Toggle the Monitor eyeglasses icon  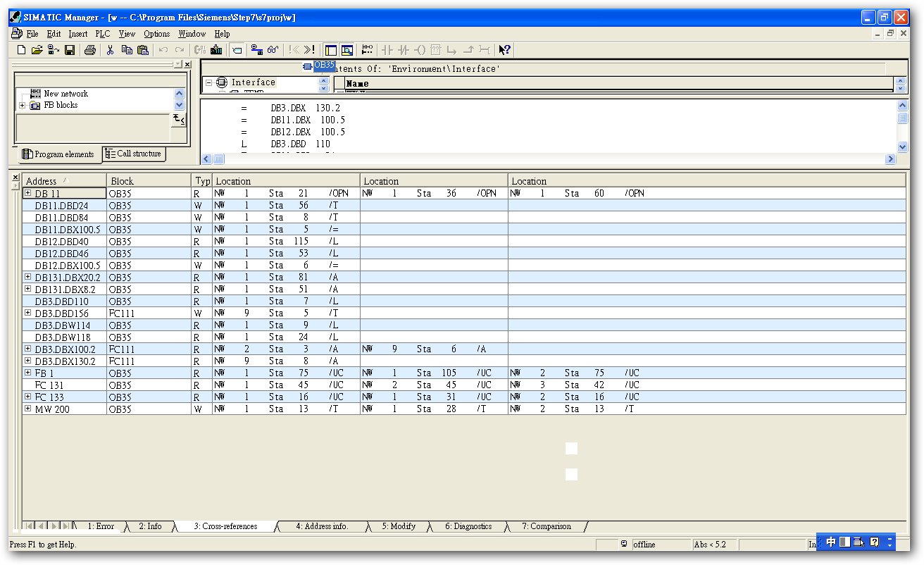click(x=273, y=50)
